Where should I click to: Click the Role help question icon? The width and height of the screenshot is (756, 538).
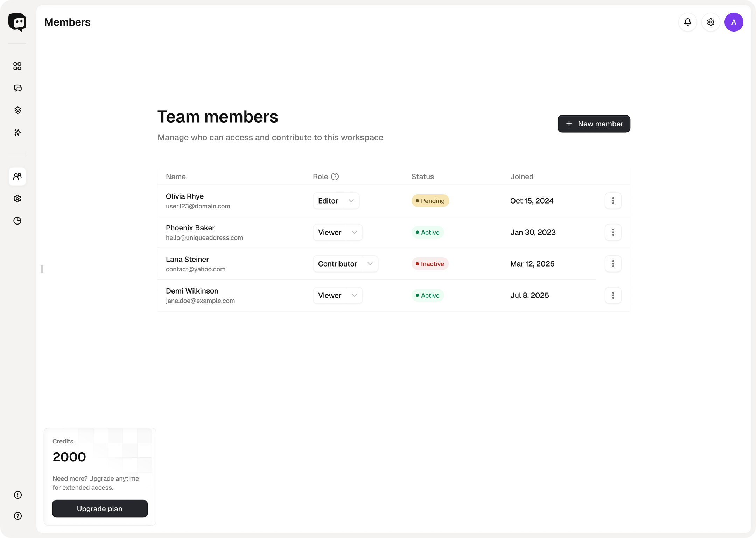pyautogui.click(x=335, y=177)
